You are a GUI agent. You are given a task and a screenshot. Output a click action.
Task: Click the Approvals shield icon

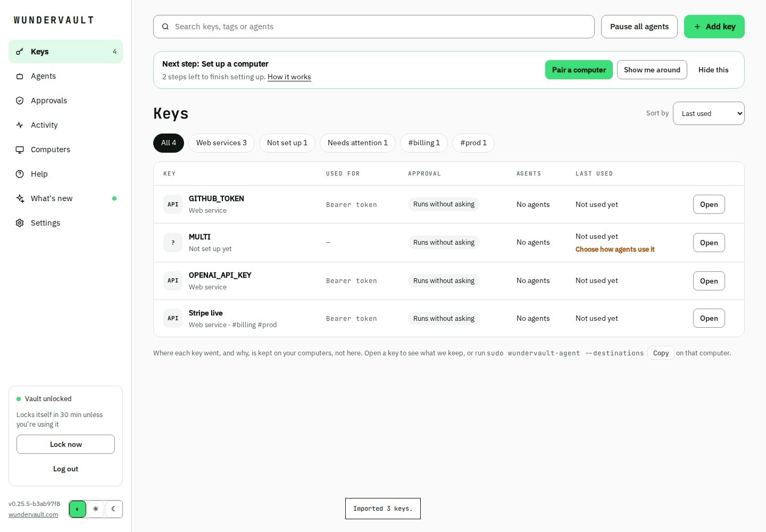pyautogui.click(x=20, y=101)
